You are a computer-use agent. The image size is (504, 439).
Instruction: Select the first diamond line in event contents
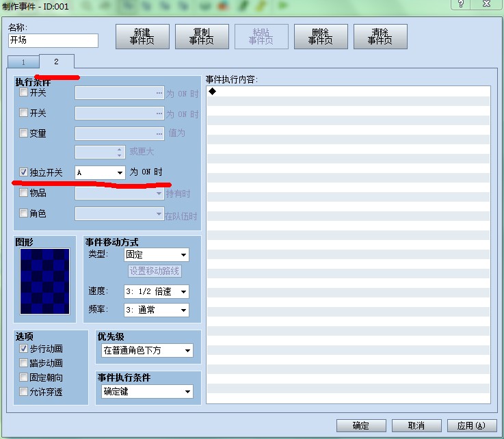349,92
